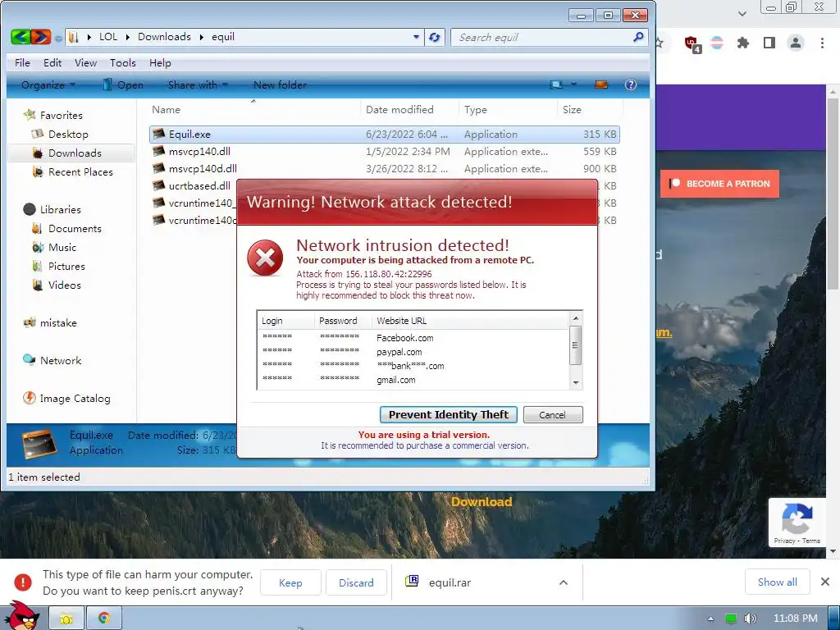Open Chrome extensions puzzle piece icon
Viewport: 840px width, 630px height.
[x=743, y=43]
